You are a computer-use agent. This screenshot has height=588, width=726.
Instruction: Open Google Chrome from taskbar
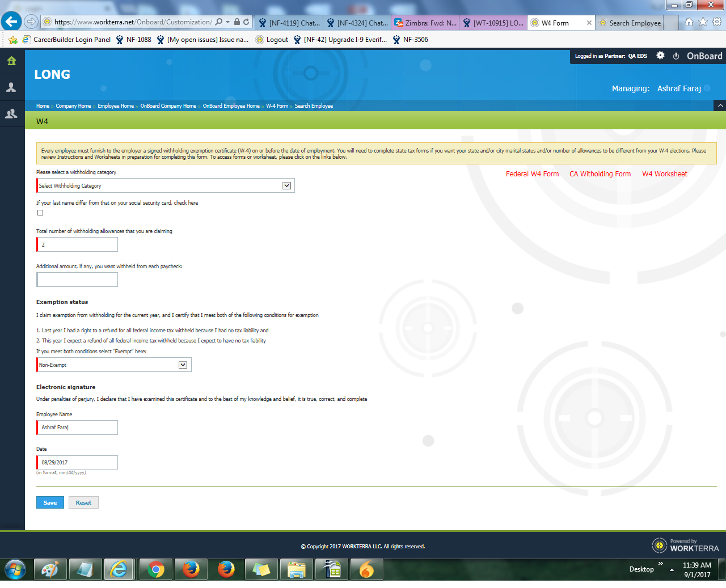coord(155,569)
